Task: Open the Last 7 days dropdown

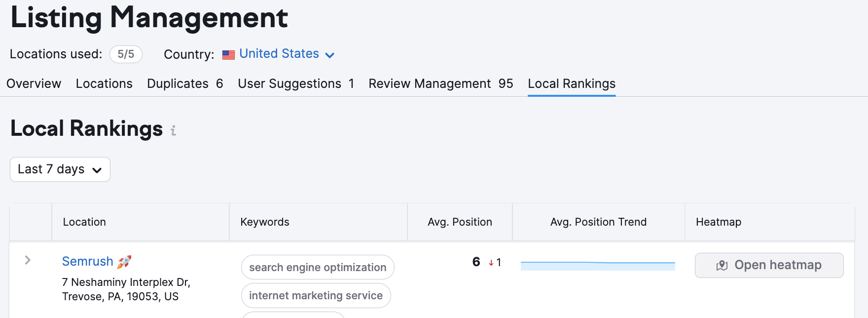Action: coord(60,169)
